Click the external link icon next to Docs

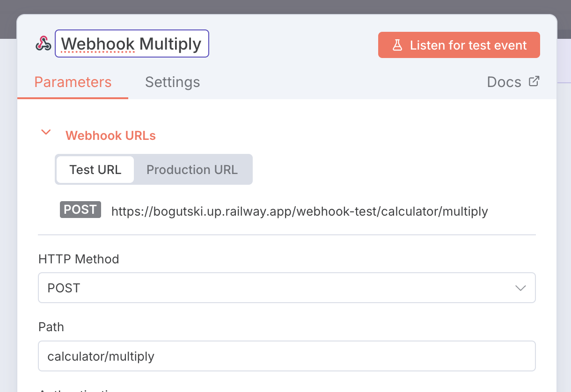(x=534, y=81)
